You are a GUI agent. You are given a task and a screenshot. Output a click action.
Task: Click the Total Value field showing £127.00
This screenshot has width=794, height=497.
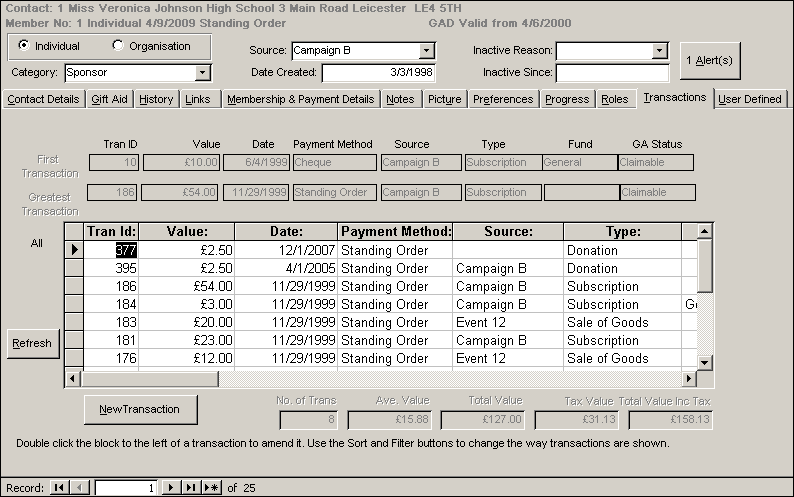tap(483, 419)
